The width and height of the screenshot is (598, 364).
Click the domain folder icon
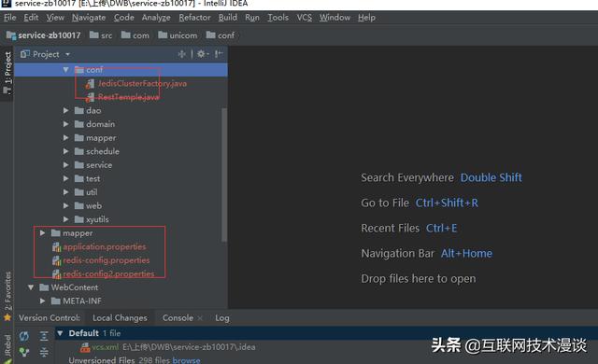(78, 124)
